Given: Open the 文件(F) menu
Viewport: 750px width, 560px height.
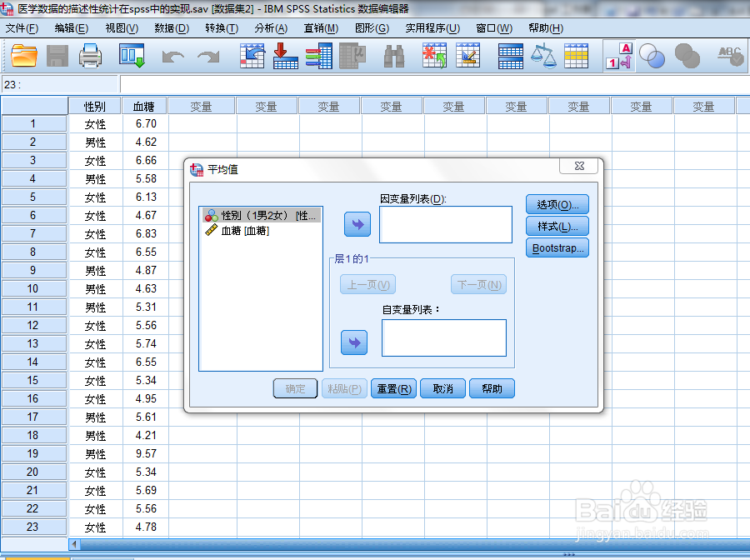Looking at the screenshot, I should [x=22, y=28].
